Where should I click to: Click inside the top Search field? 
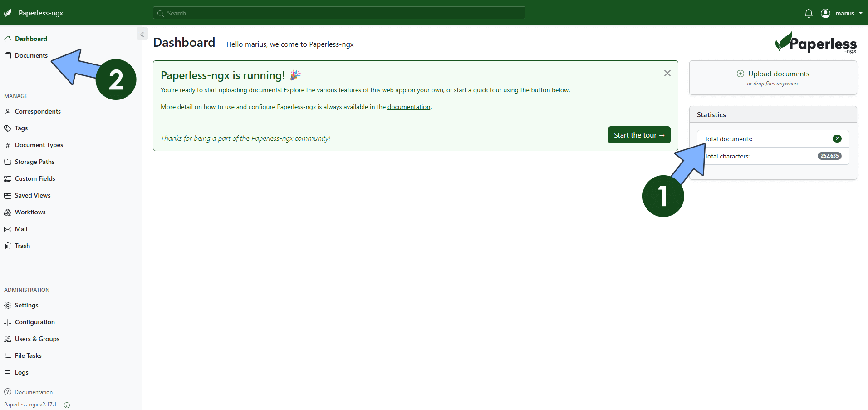click(339, 13)
